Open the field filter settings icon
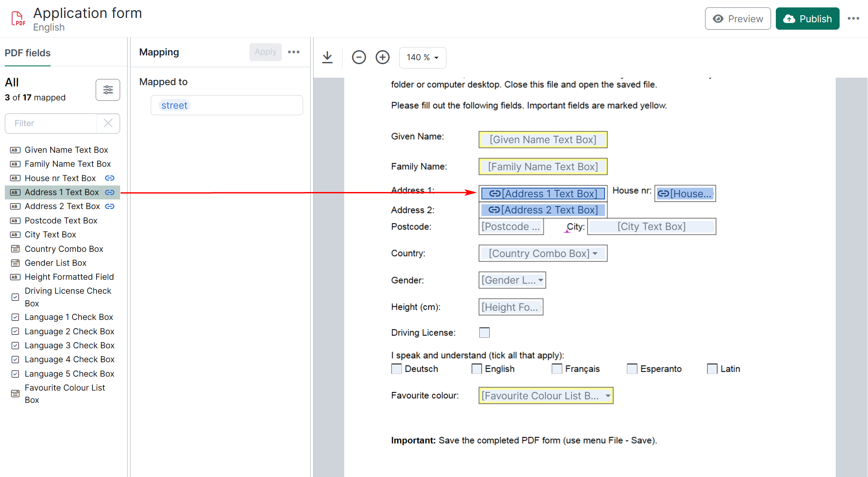 pos(107,90)
